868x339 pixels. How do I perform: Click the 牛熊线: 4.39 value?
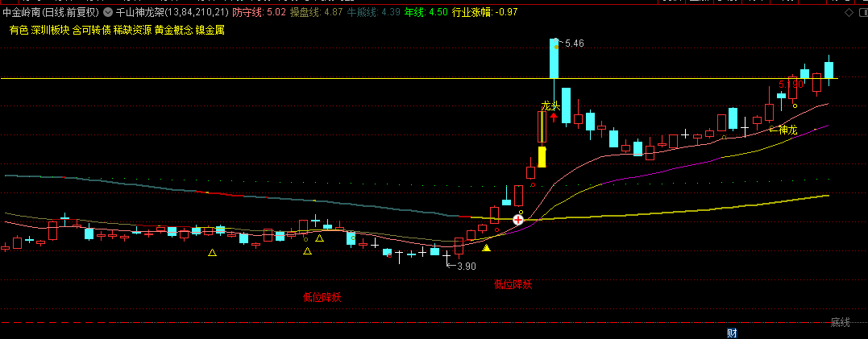(374, 12)
